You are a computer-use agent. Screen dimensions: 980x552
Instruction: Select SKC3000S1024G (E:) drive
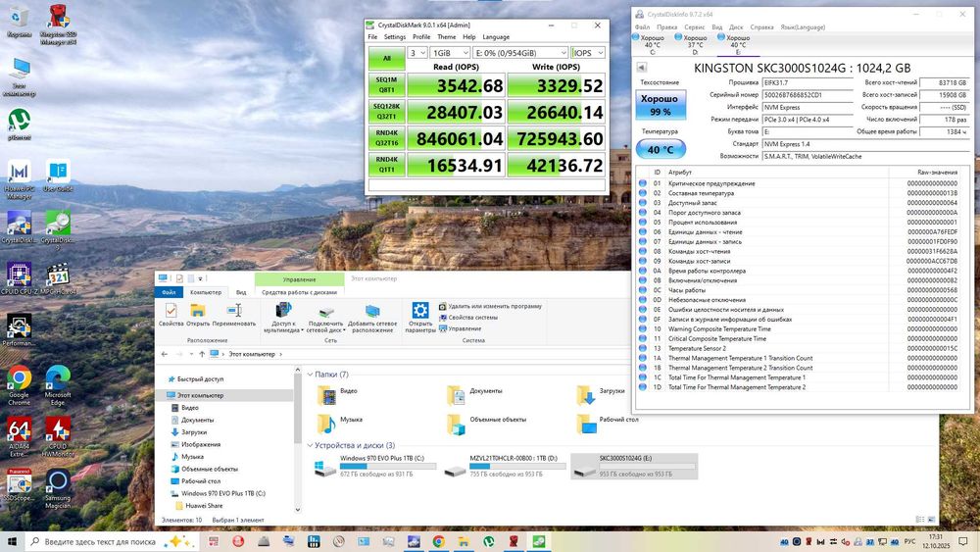634,467
